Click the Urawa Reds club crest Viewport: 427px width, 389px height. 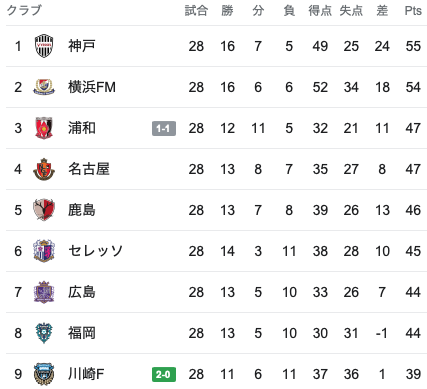coord(44,128)
